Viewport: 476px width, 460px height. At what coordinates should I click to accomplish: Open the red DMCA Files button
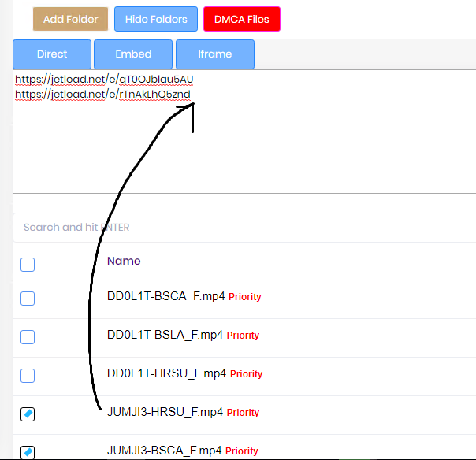click(241, 20)
